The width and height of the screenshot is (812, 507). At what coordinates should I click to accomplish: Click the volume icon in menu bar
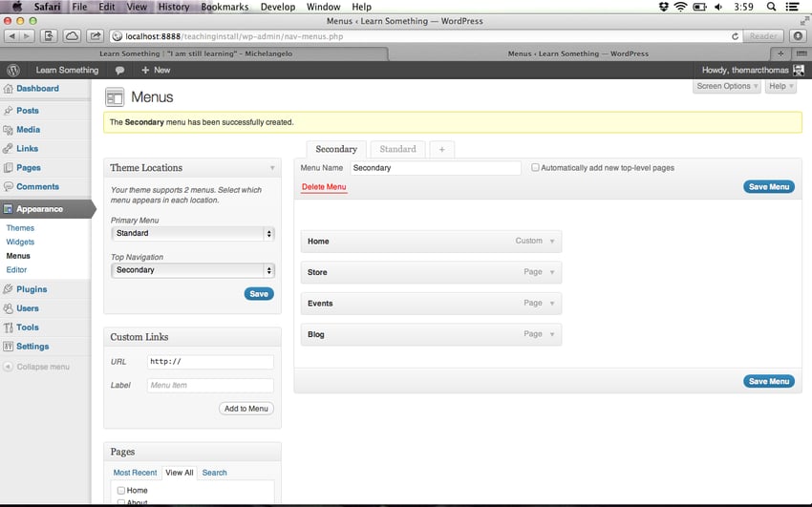click(718, 7)
